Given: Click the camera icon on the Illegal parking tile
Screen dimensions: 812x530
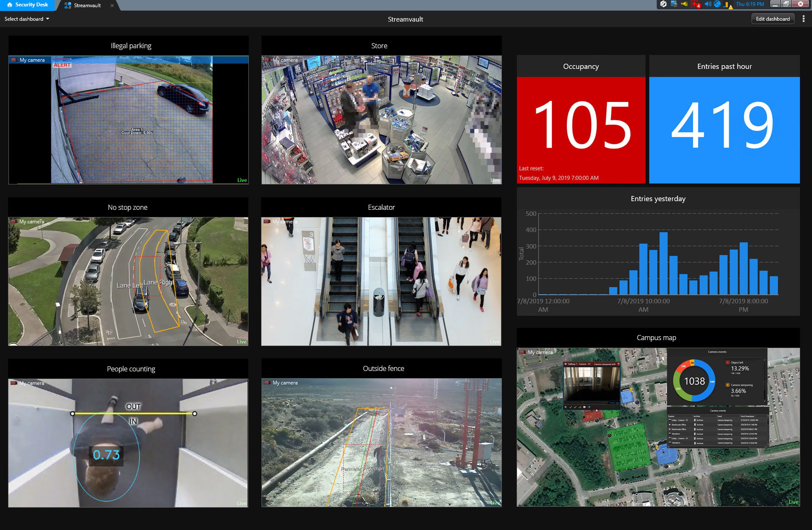Looking at the screenshot, I should pyautogui.click(x=14, y=60).
